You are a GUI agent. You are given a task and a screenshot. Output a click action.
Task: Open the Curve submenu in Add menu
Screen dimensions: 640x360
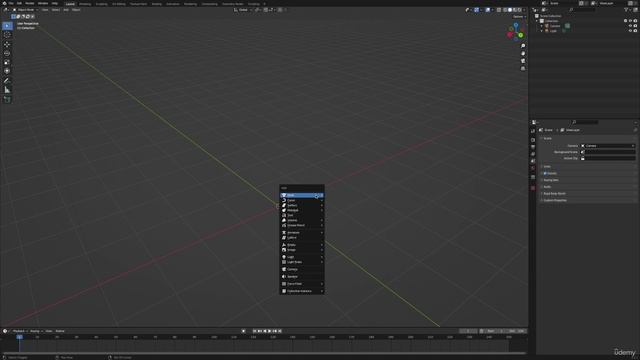coord(302,200)
